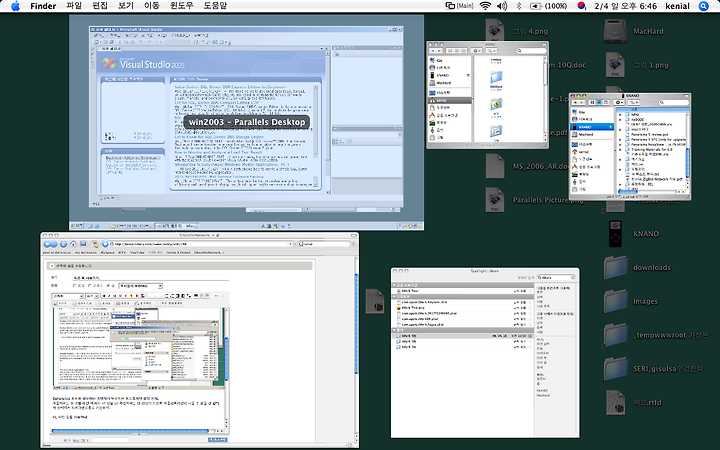Screen dimensions: 720x450
Task: Open the 보기 menu
Action: [x=126, y=6]
